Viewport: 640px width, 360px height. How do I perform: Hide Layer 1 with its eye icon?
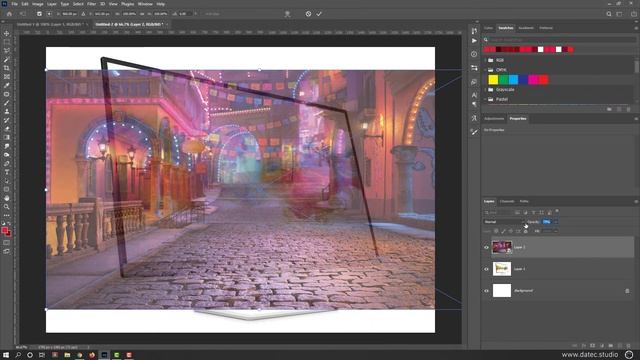pos(486,269)
